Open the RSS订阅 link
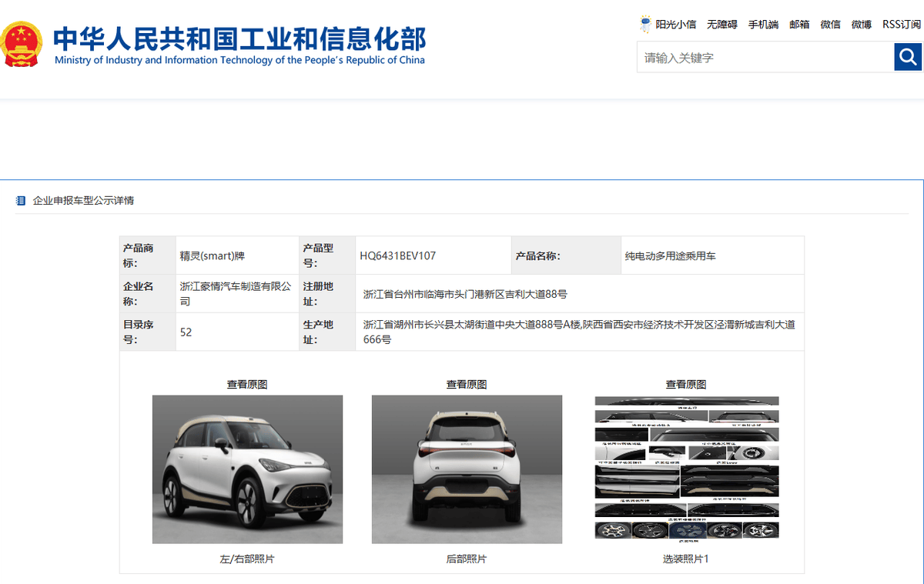This screenshot has height=584, width=924. pos(902,25)
